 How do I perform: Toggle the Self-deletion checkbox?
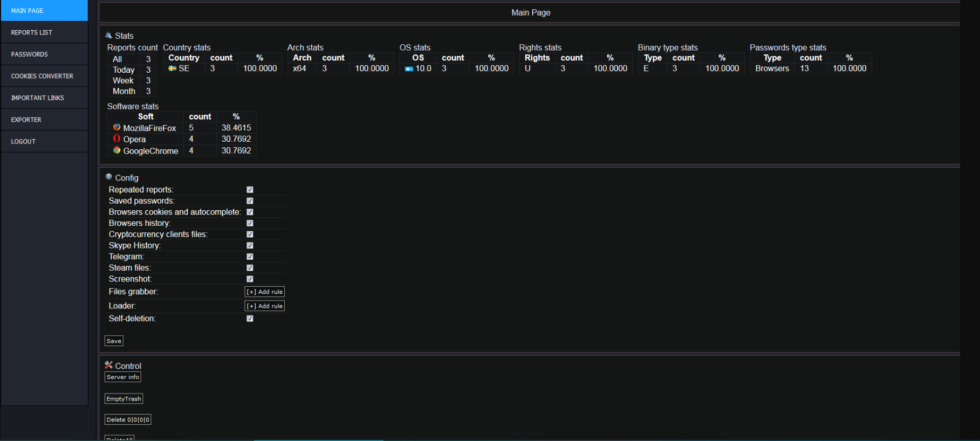pos(250,319)
